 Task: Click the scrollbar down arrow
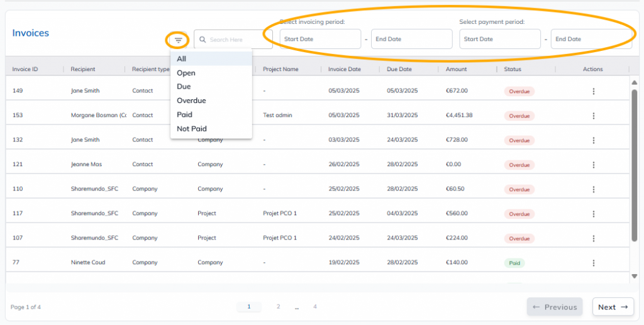pyautogui.click(x=634, y=276)
